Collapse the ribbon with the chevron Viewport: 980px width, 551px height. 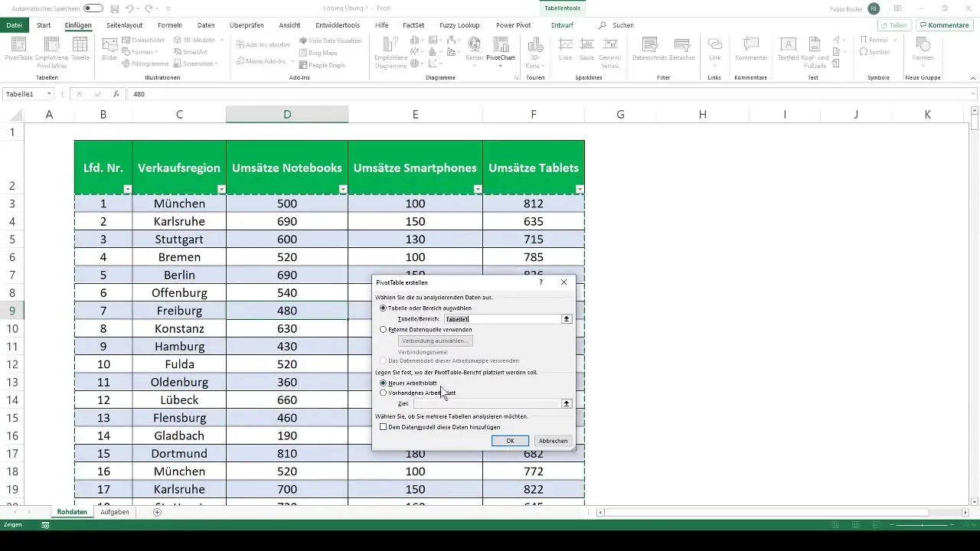coord(972,79)
